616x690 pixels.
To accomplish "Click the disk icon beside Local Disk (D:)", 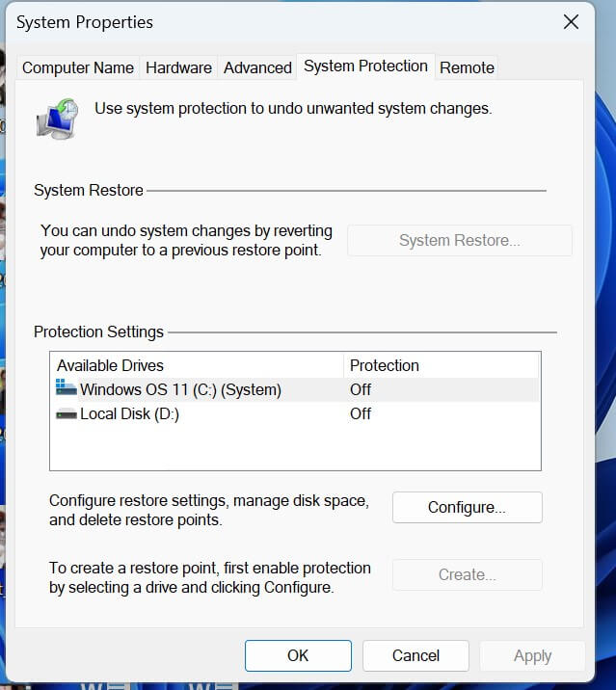I will 67,413.
